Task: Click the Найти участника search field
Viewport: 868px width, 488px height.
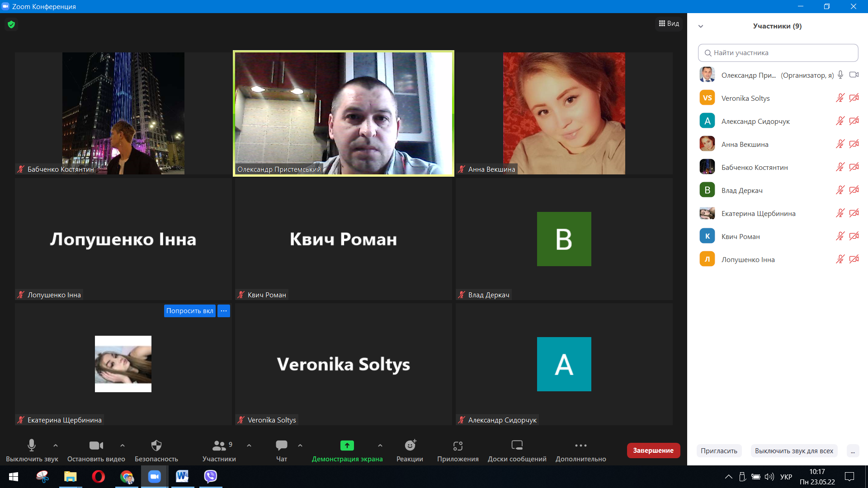Action: [778, 53]
